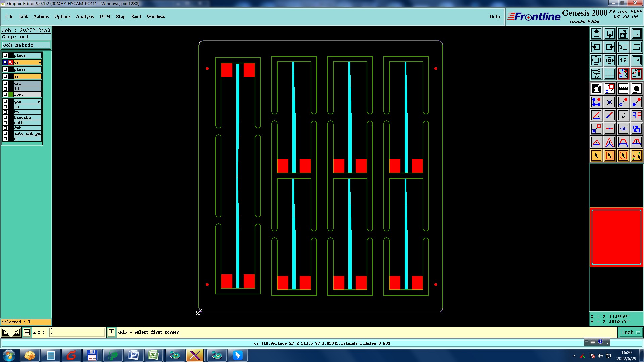This screenshot has width=644, height=362.
Task: Click the red feature color preview panel
Action: (x=616, y=237)
